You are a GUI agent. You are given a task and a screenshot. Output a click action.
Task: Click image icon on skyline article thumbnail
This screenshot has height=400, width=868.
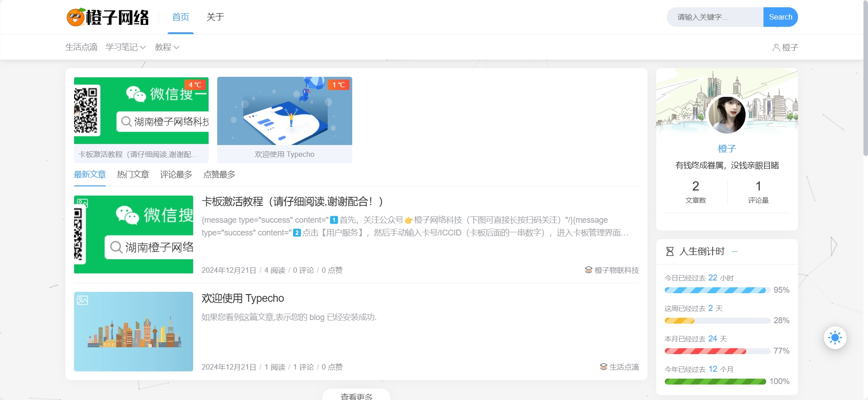point(82,300)
